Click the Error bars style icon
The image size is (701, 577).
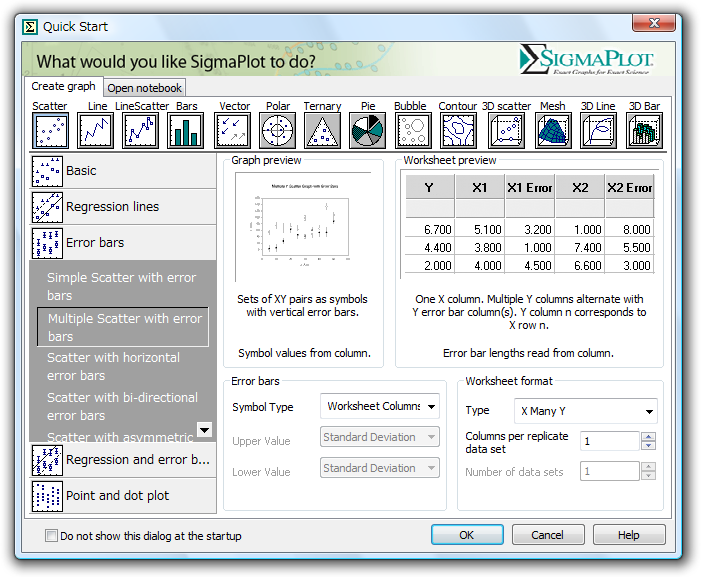(47, 243)
